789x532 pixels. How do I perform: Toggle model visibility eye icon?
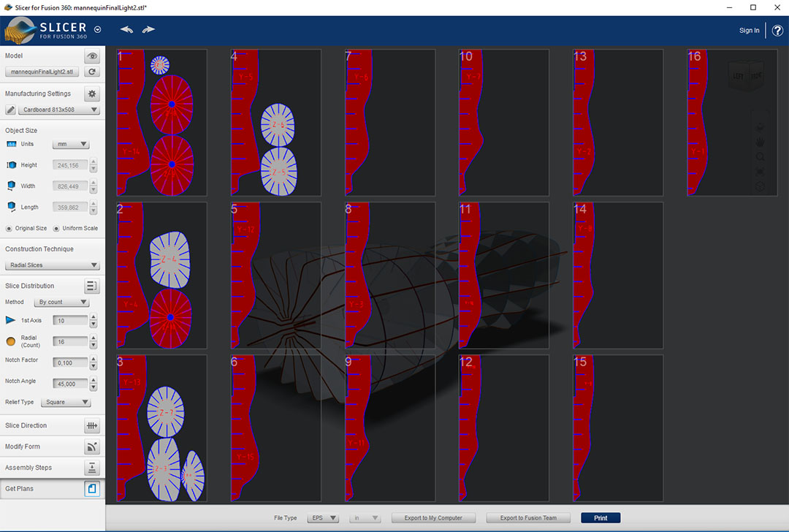coord(91,56)
